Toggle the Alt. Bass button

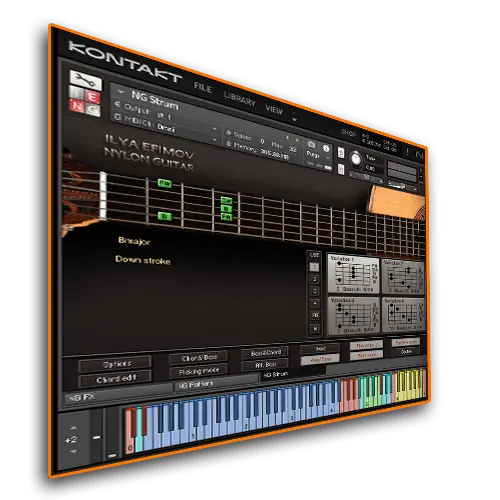point(265,365)
